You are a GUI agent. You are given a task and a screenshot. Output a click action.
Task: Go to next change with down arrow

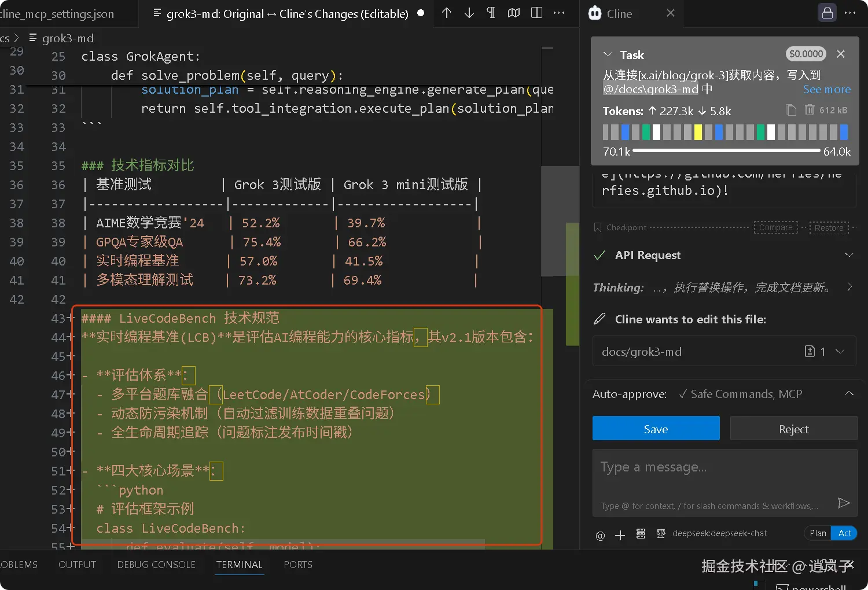[x=469, y=13]
